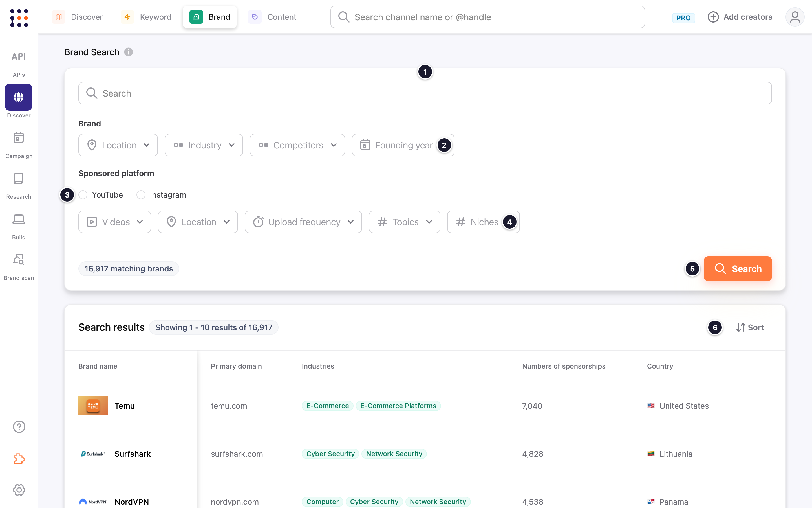The height and width of the screenshot is (508, 812).
Task: Expand the Videos dropdown
Action: pyautogui.click(x=115, y=222)
